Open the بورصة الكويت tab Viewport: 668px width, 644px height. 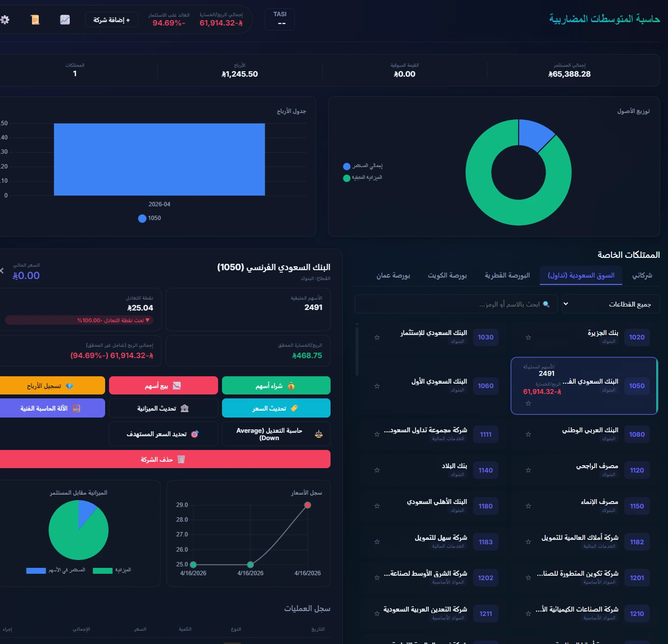point(447,276)
